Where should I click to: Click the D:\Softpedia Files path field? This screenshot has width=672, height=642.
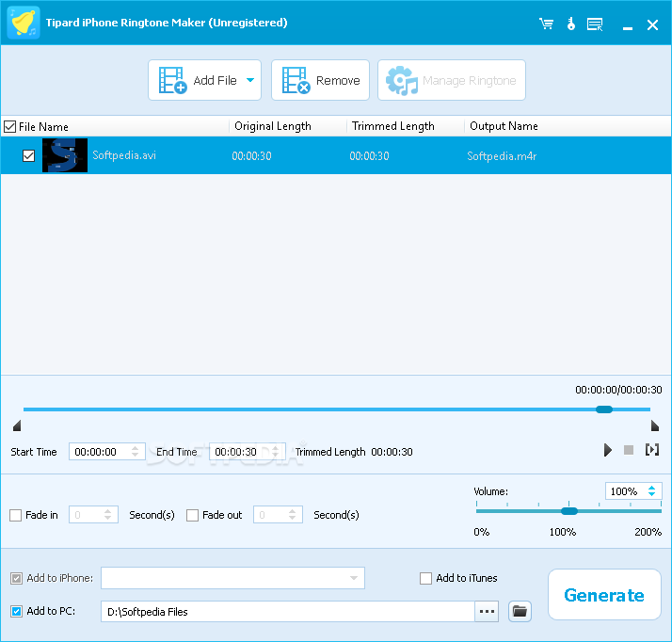pos(288,612)
